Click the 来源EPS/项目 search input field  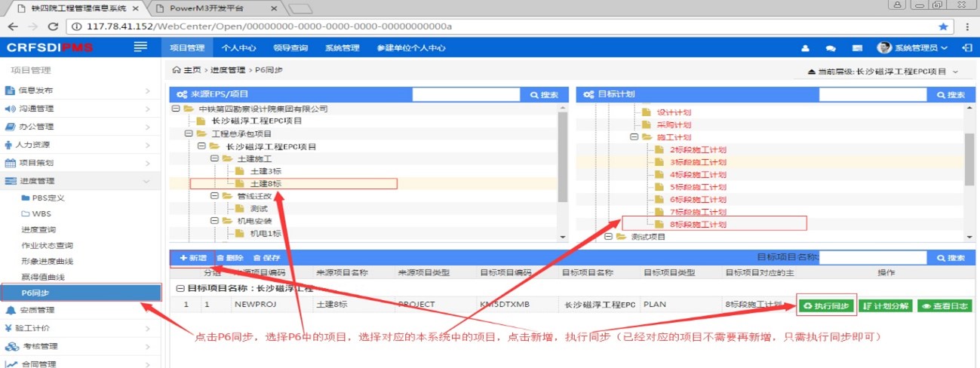click(x=466, y=95)
